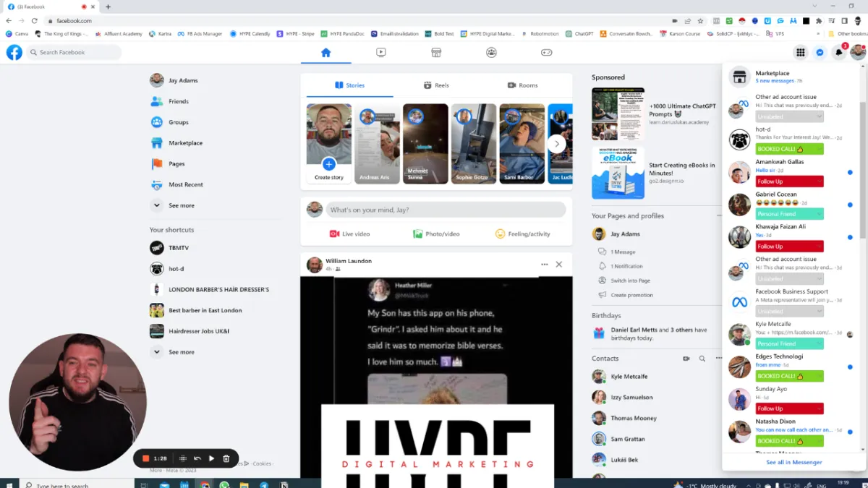Open the 1 Message link

tap(623, 252)
